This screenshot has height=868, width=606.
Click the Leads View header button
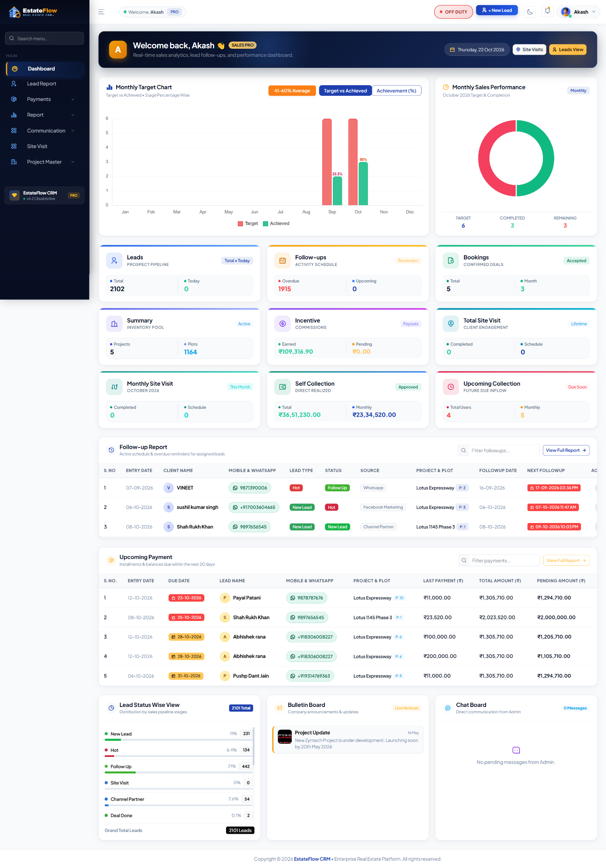pos(568,50)
